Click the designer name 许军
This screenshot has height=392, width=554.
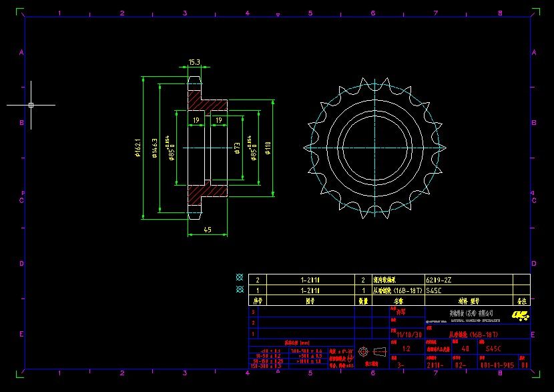click(401, 313)
